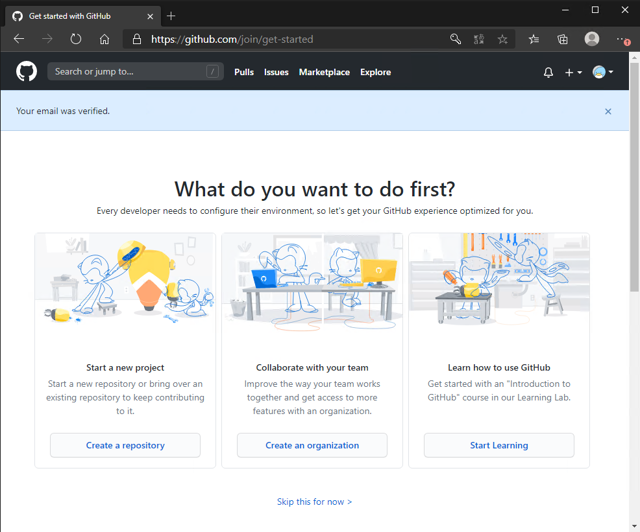Click the Your email was verified message

tap(63, 111)
